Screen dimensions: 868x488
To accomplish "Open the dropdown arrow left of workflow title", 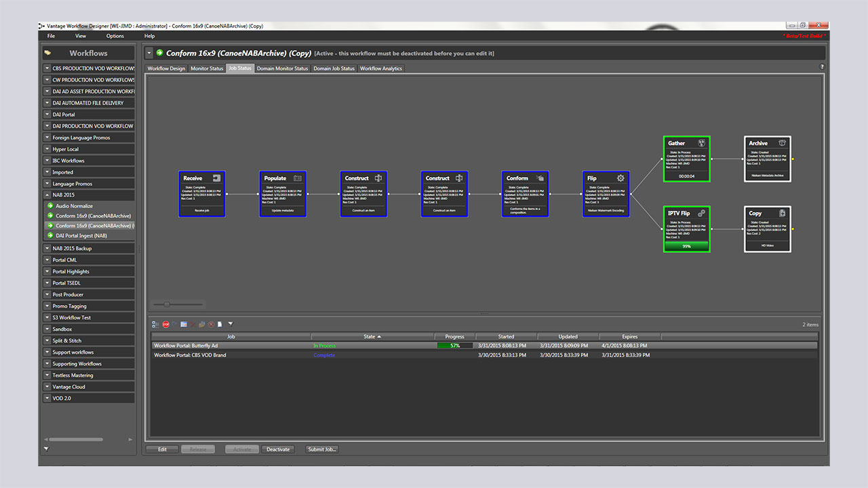I will 149,53.
